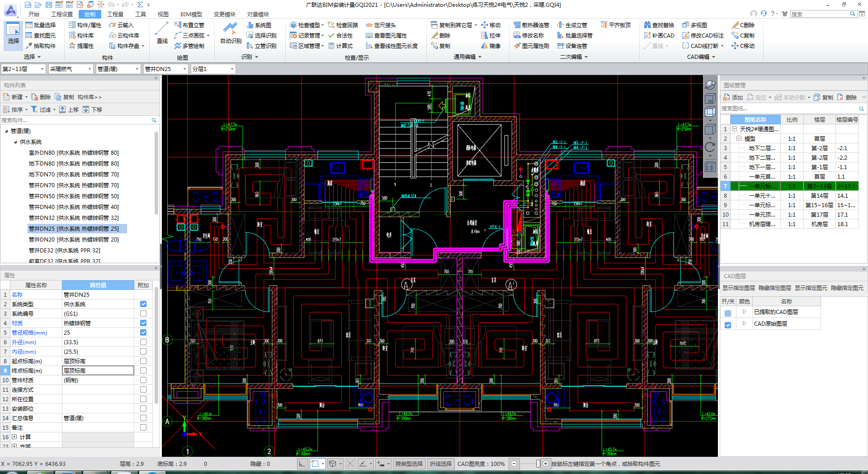Click the 多视图 multi-view tool
The height and width of the screenshot is (474, 868).
click(x=695, y=25)
